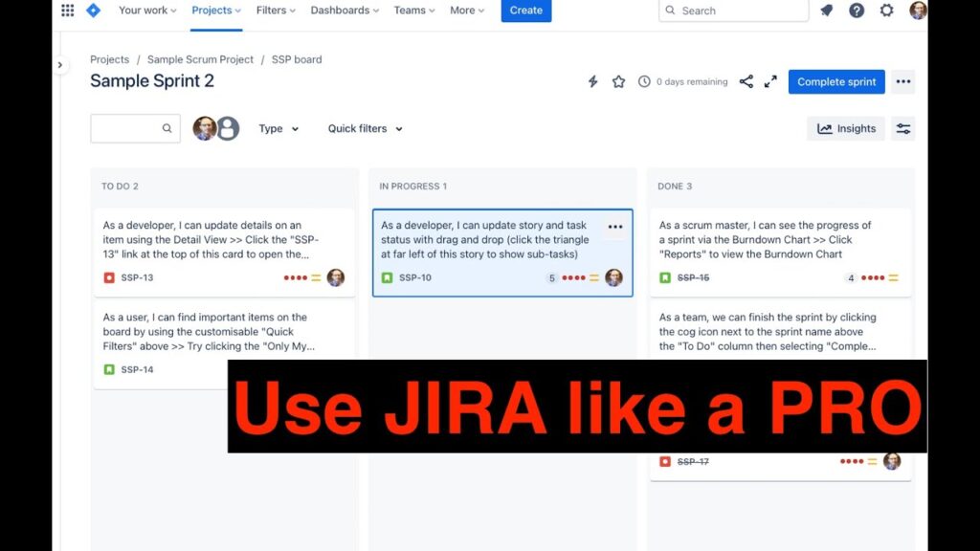The image size is (980, 551).
Task: Select the Burndown Chart card summary text
Action: click(x=765, y=239)
